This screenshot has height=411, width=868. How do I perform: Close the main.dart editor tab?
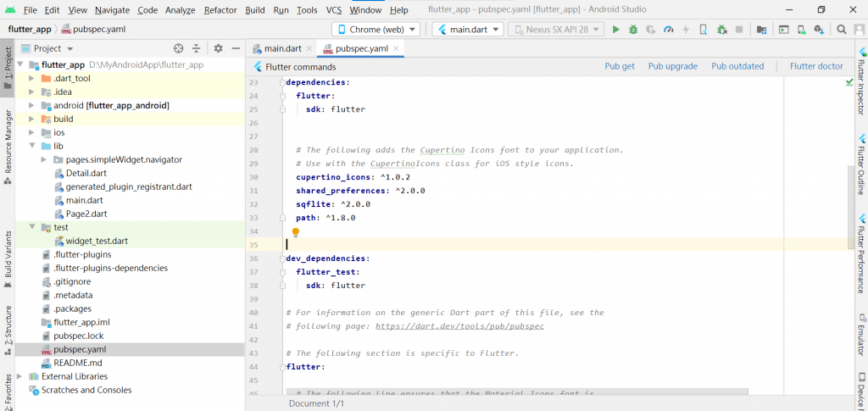tap(309, 48)
